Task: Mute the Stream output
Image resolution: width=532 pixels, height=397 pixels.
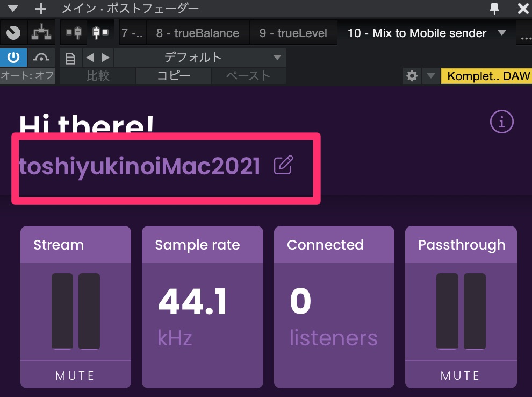Action: click(x=75, y=375)
